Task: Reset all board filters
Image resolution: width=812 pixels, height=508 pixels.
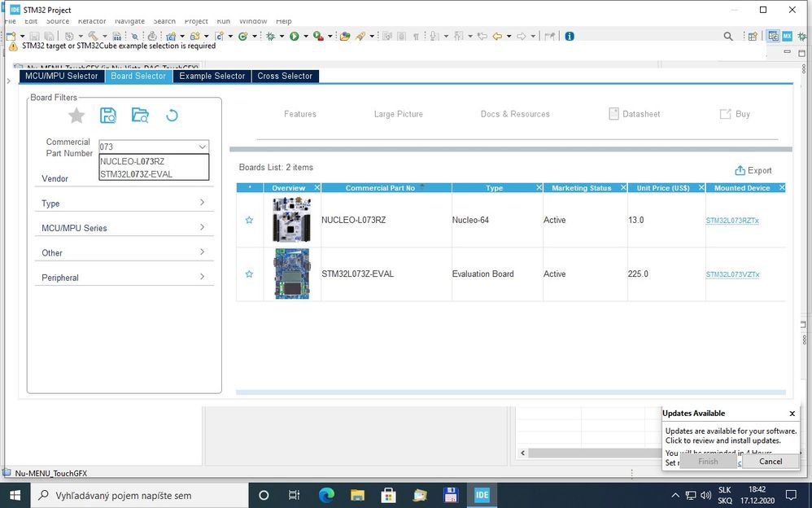Action: (172, 115)
